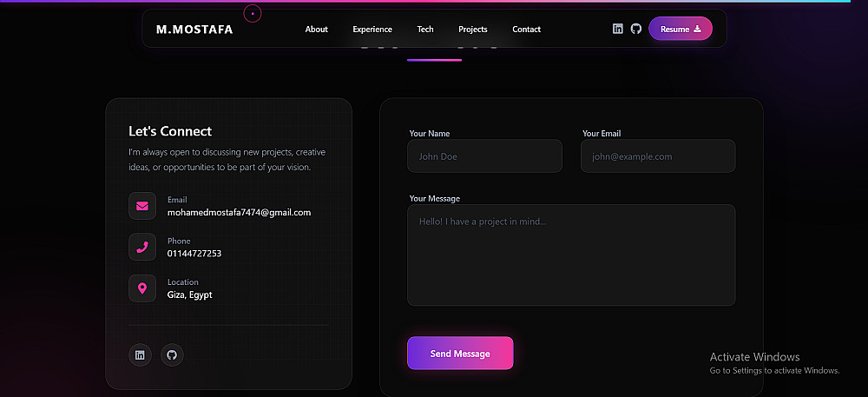Screen dimensions: 868x397
Task: Focus the Your Email input field
Action: tap(658, 156)
